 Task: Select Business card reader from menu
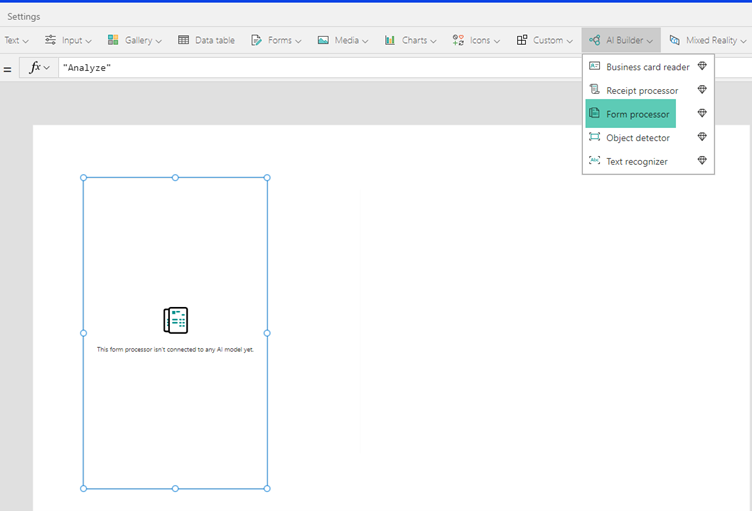pos(648,67)
